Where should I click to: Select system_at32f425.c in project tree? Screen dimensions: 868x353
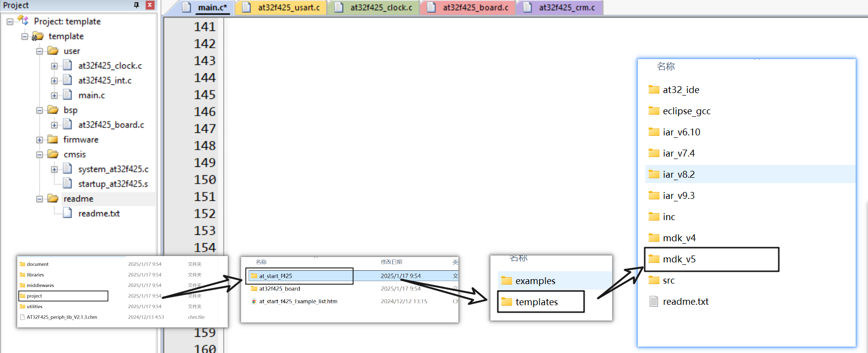[113, 169]
